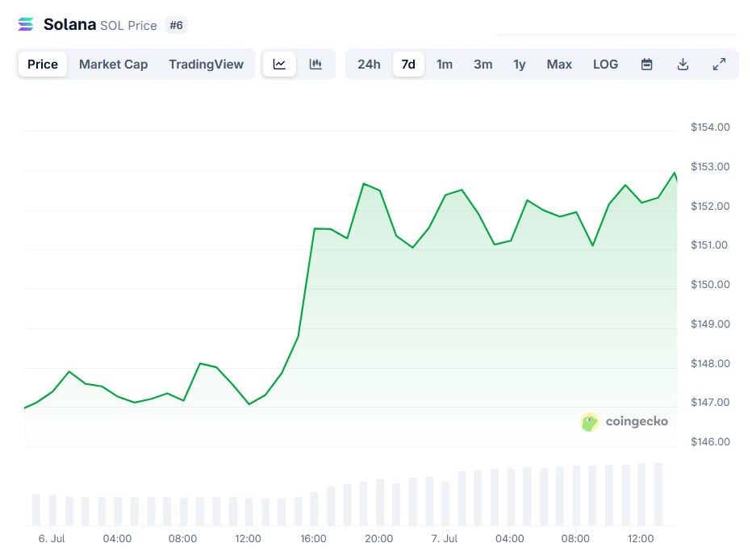The image size is (752, 560).
Task: Click the 6. Jul date label
Action: (x=52, y=538)
